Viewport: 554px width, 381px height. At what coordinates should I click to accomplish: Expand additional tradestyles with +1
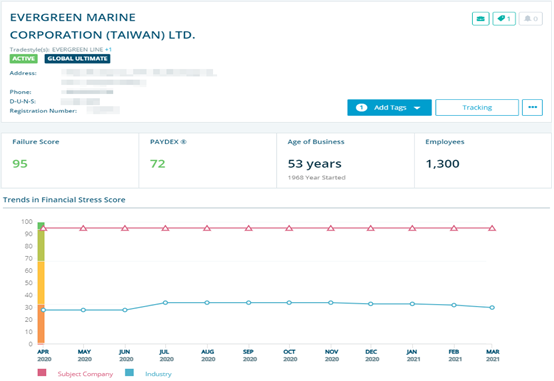108,49
